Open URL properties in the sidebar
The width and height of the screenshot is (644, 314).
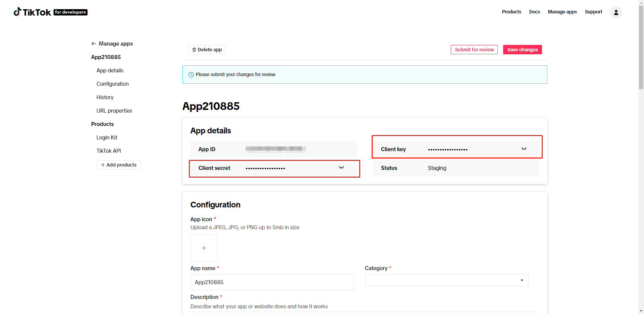114,111
